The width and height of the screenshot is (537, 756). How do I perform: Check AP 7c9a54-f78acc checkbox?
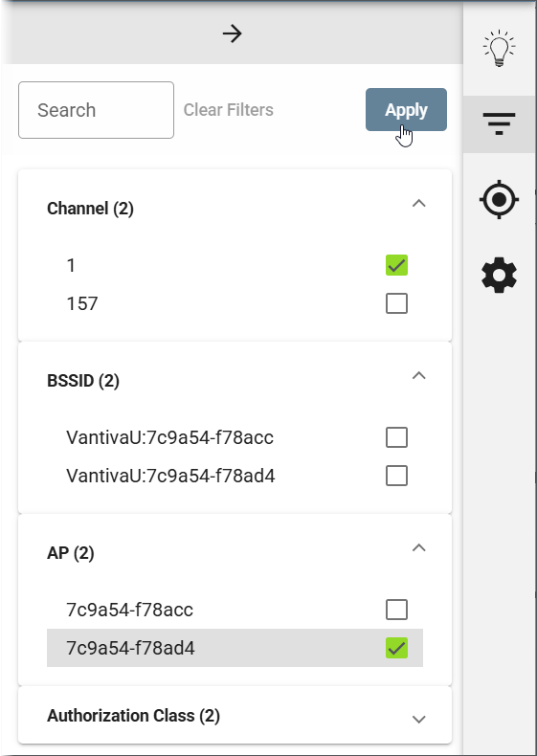coord(396,610)
